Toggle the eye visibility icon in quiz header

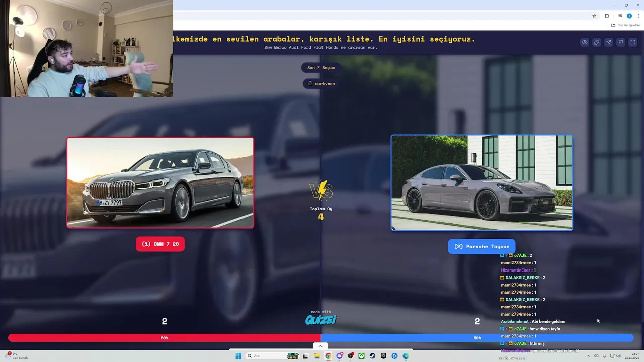(x=585, y=42)
